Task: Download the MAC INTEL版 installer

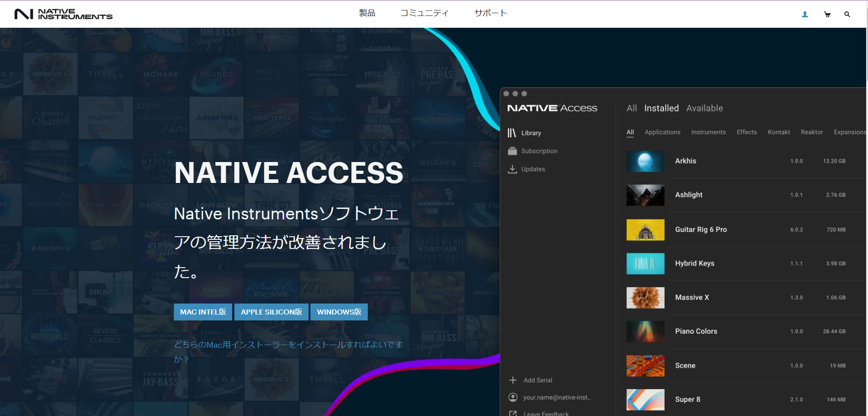Action: (203, 312)
